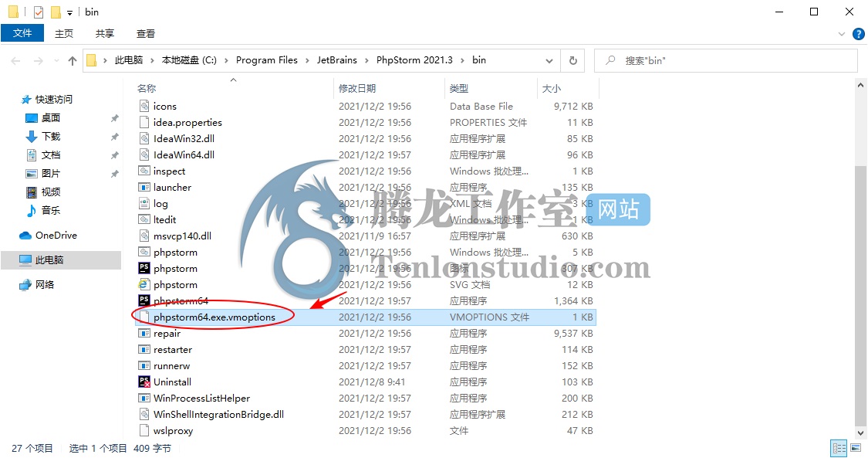This screenshot has width=868, height=458.
Task: Select the inspect batch file icon
Action: pyautogui.click(x=144, y=171)
